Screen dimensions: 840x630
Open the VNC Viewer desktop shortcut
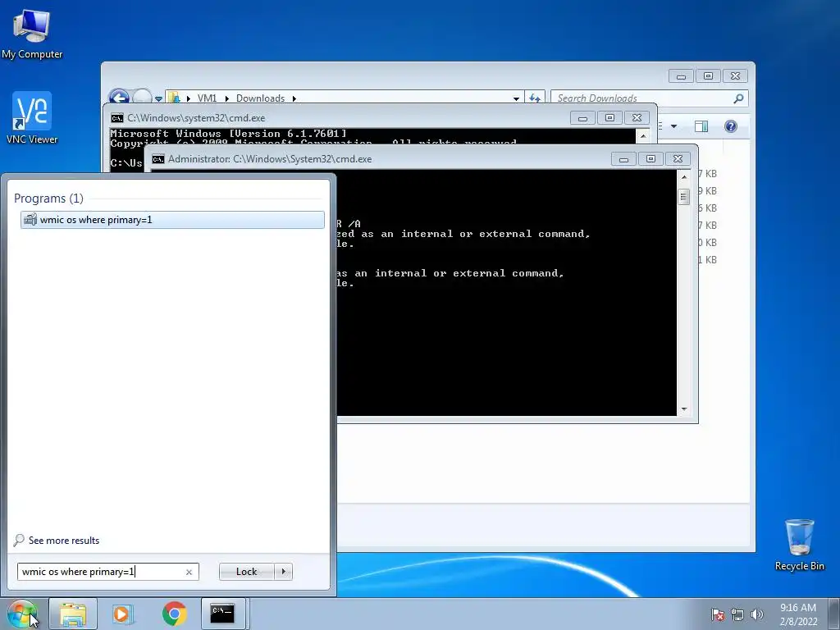pyautogui.click(x=32, y=118)
